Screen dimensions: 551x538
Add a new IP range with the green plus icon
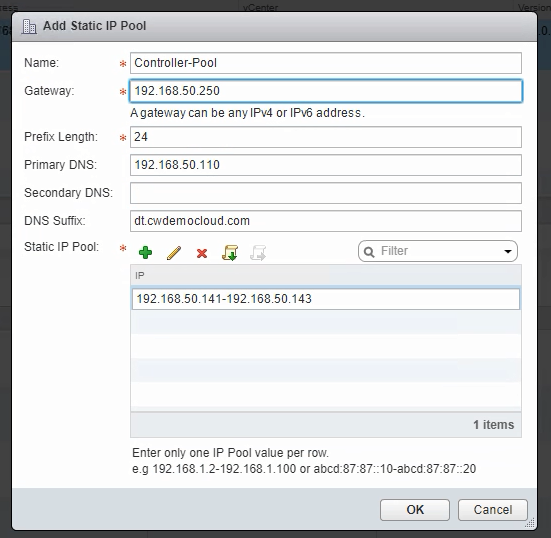click(x=145, y=253)
